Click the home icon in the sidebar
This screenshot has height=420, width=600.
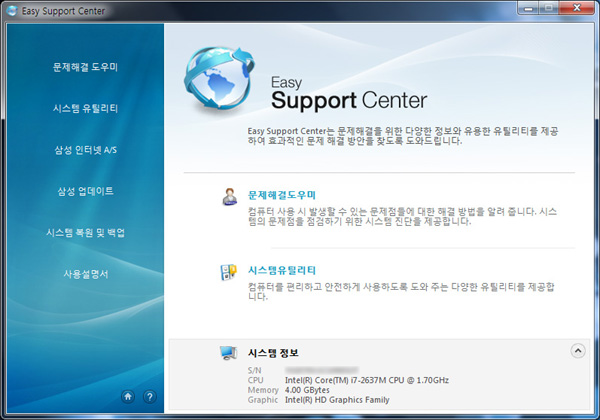(128, 397)
